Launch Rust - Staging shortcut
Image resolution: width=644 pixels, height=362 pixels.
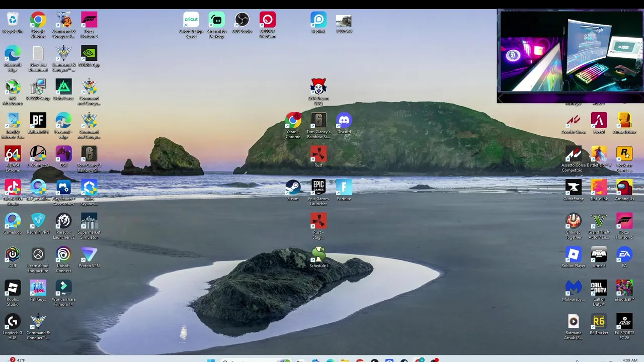318,226
